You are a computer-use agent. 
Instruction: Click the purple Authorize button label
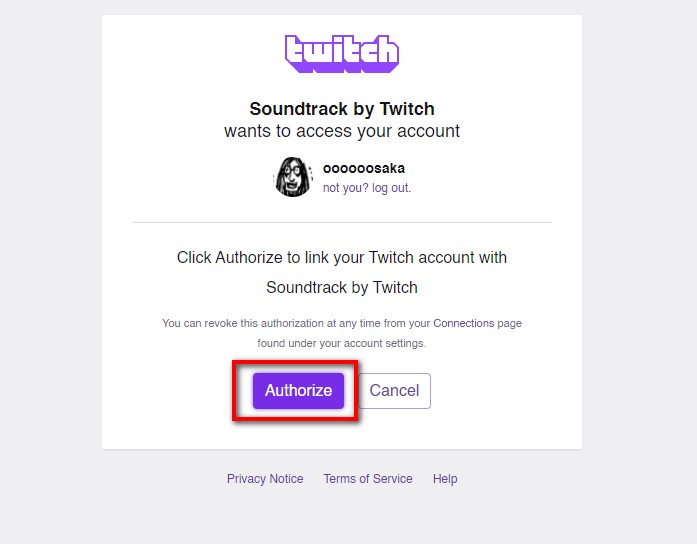click(x=298, y=391)
